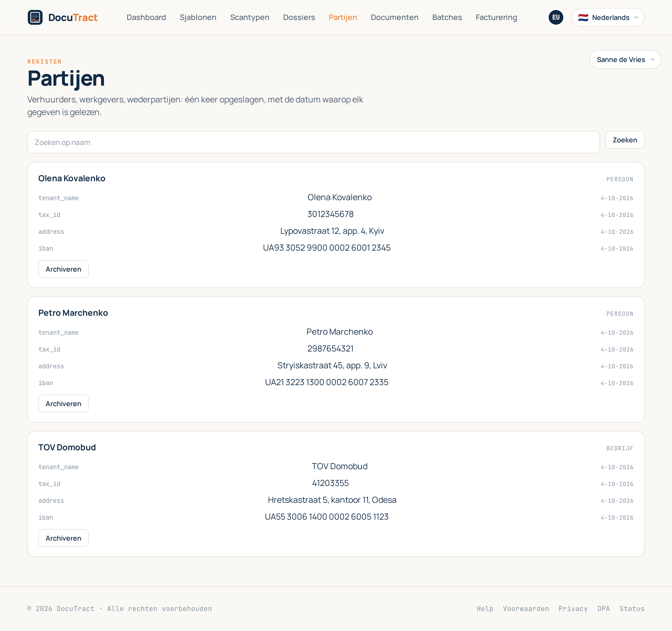Screen dimensions: 672x631
Task: Click the Olena Kovalenko card title
Action: click(72, 178)
